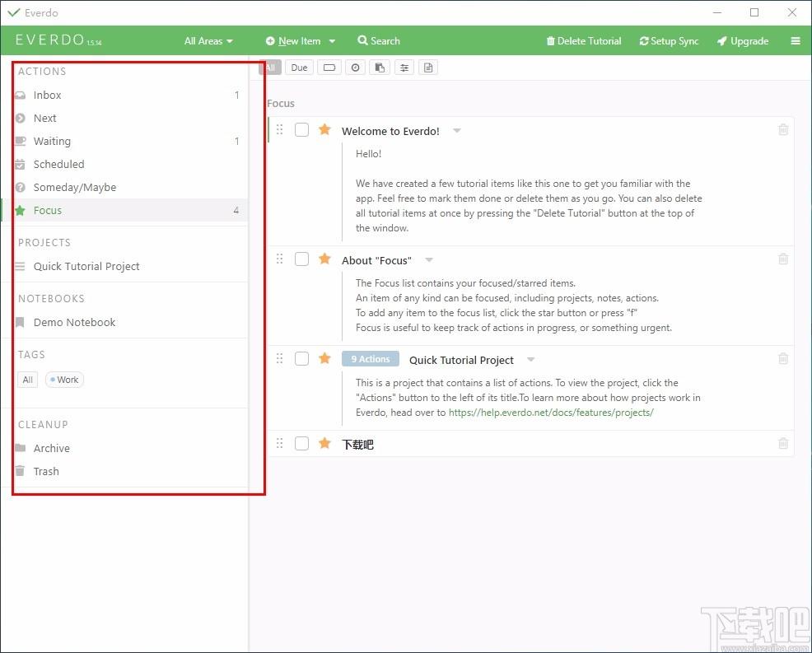Click the copy/paste filter icon
The image size is (812, 653).
click(380, 68)
